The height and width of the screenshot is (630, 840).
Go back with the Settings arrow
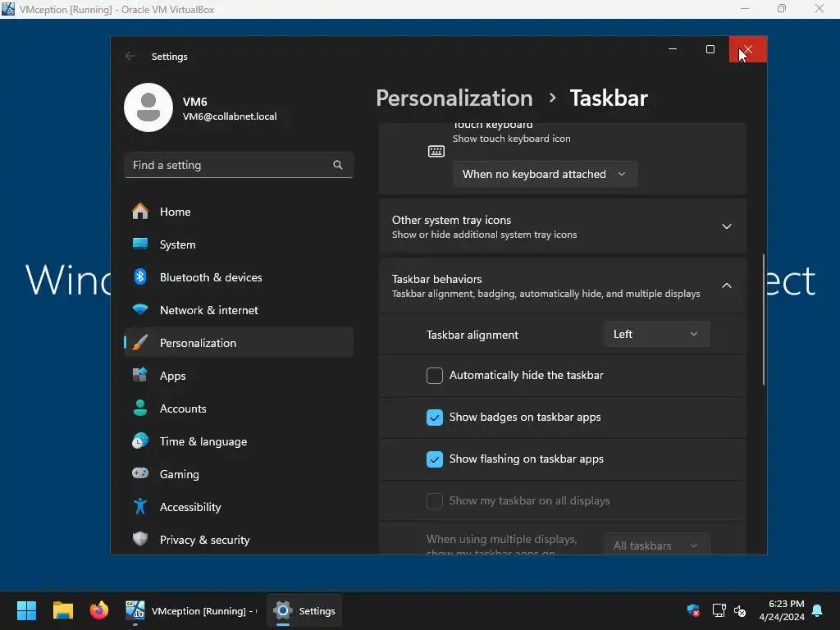(130, 57)
